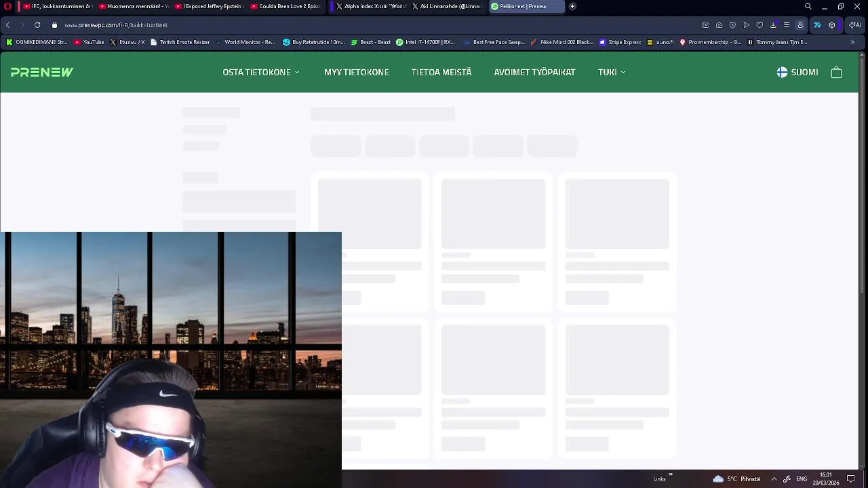The height and width of the screenshot is (488, 868).
Task: Select the "Pelikoneet | Prenew" tab
Action: (x=527, y=6)
